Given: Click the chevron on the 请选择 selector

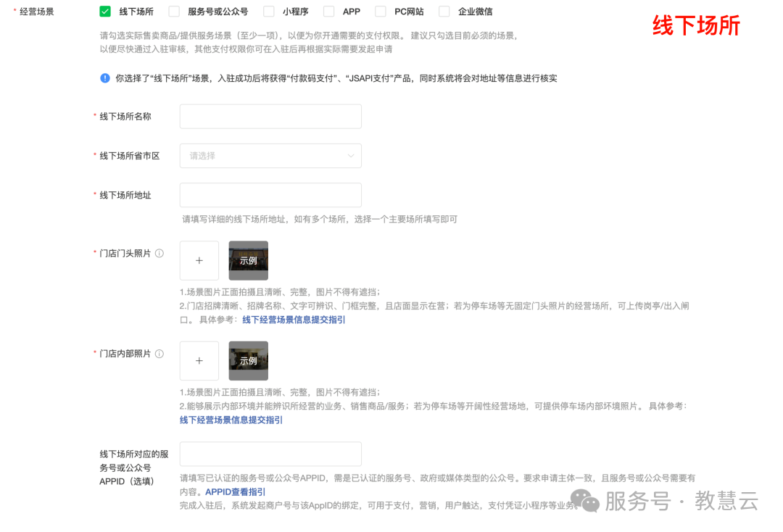Looking at the screenshot, I should (352, 155).
